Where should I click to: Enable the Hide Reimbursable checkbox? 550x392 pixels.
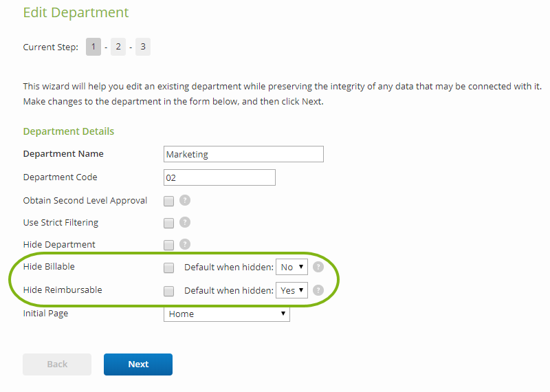(168, 291)
